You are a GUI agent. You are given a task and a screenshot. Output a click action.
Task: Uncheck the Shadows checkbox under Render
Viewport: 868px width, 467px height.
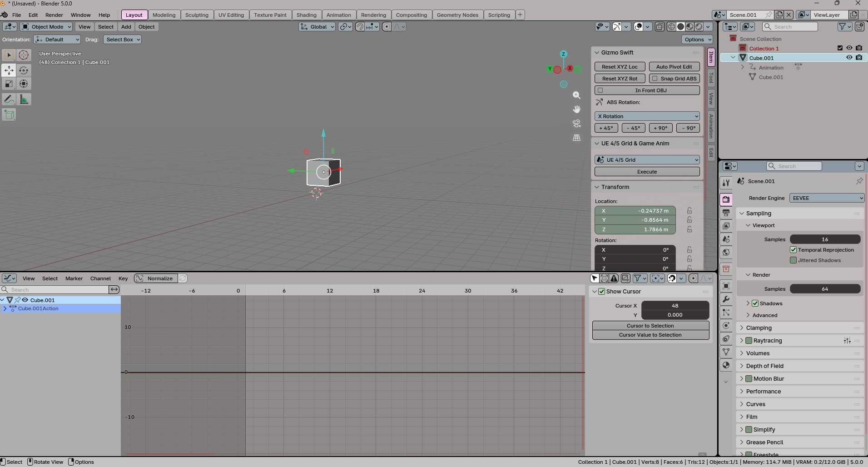point(755,303)
